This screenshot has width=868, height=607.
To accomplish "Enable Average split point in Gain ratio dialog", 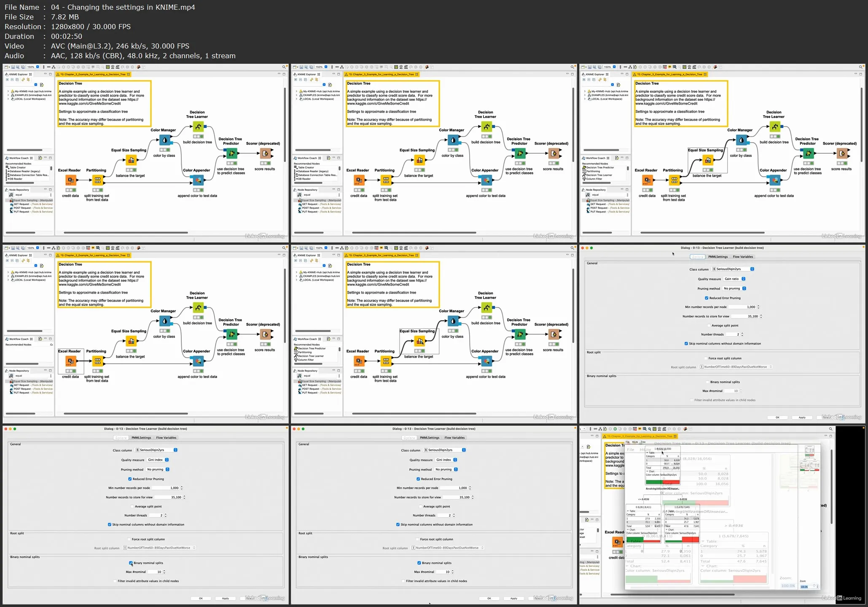I will [709, 325].
